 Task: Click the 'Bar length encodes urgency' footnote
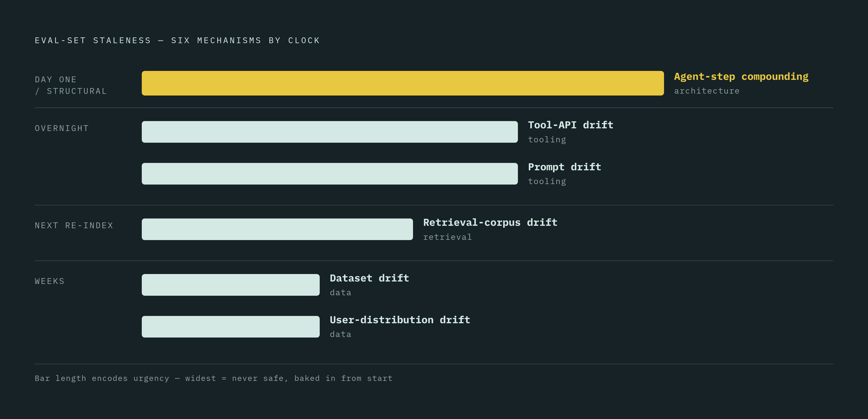pyautogui.click(x=214, y=378)
